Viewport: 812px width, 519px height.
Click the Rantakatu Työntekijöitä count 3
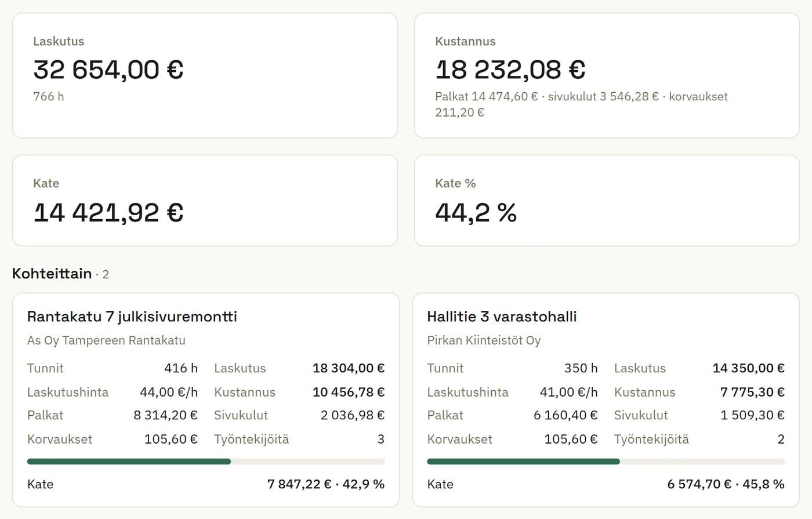click(381, 439)
